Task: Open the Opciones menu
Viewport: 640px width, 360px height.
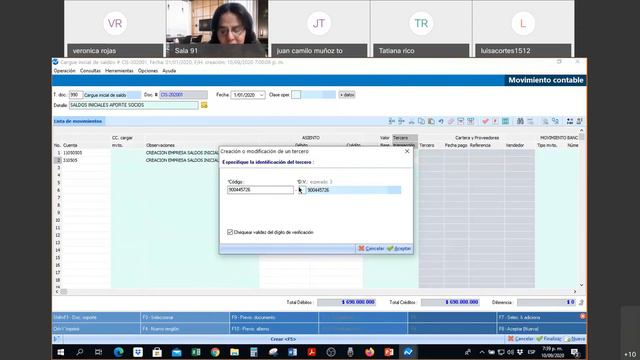Action: click(x=148, y=71)
